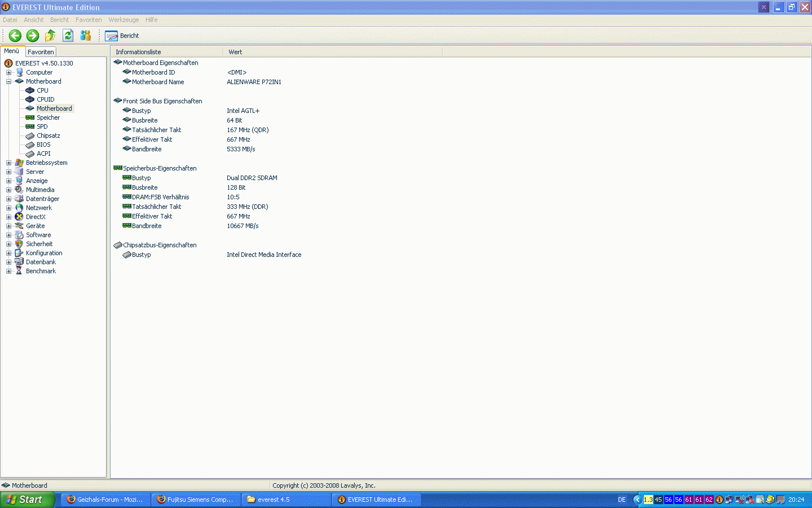Select the CPUID item in tree
This screenshot has height=508, width=812.
45,99
